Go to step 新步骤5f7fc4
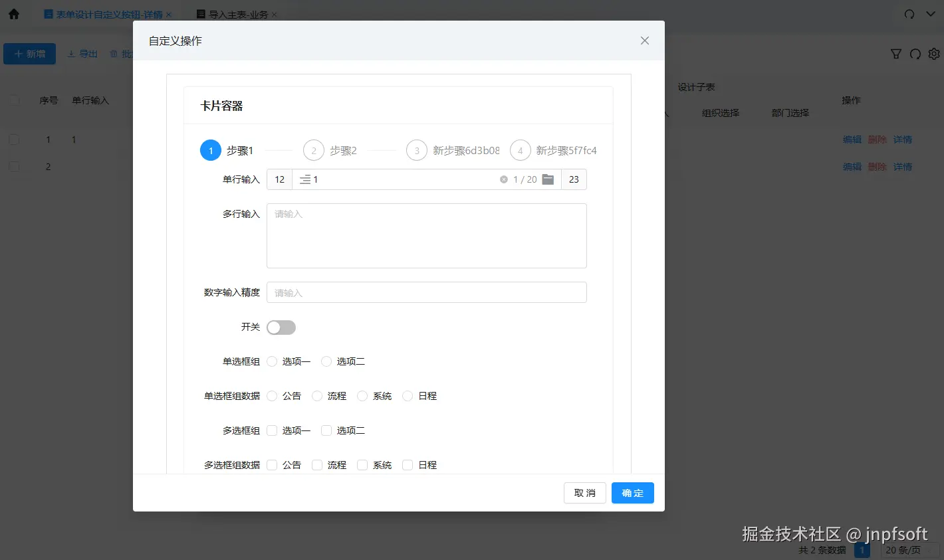 tap(554, 150)
